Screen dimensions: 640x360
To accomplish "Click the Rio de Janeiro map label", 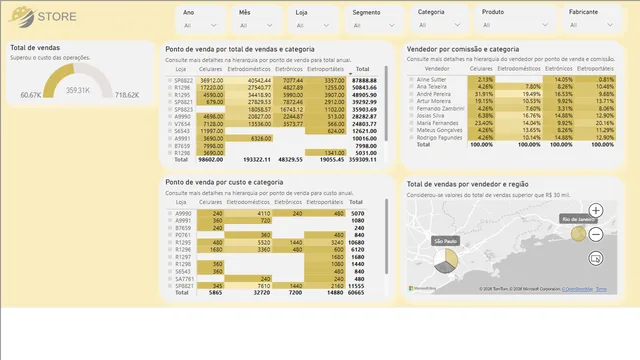I will click(x=578, y=219).
